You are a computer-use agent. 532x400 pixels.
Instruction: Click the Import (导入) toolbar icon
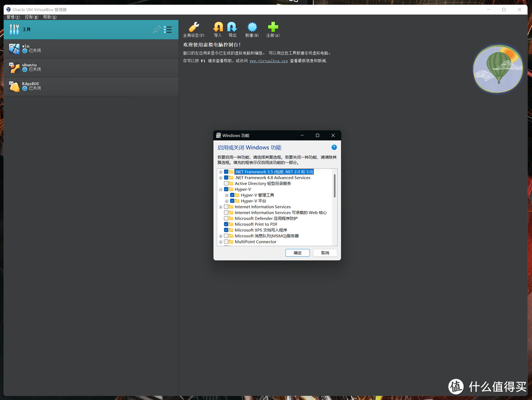pos(218,27)
